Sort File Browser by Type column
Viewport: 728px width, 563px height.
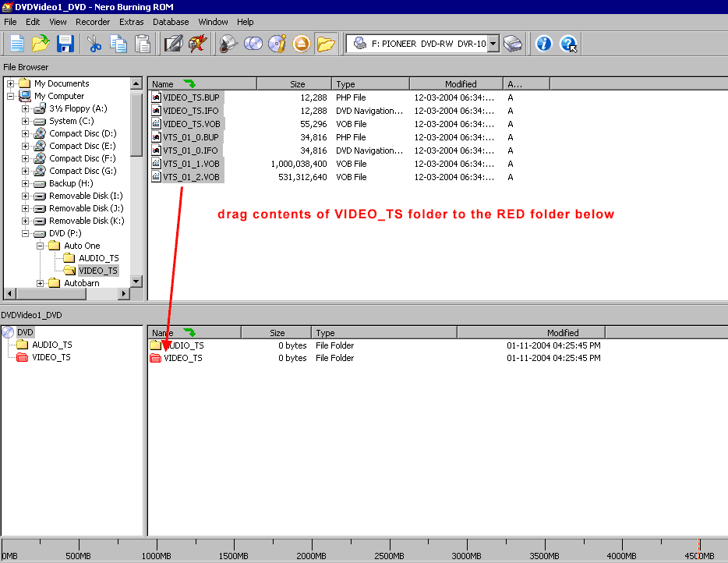click(370, 84)
